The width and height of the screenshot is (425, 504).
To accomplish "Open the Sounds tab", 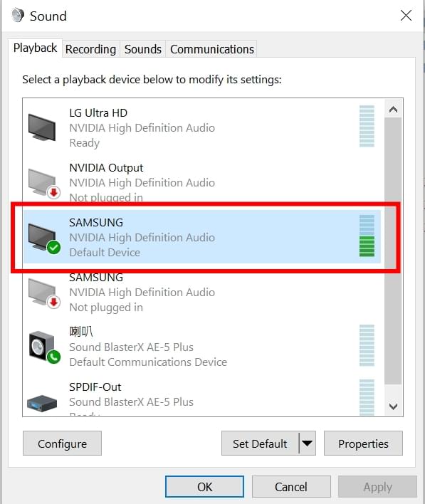I will [143, 49].
